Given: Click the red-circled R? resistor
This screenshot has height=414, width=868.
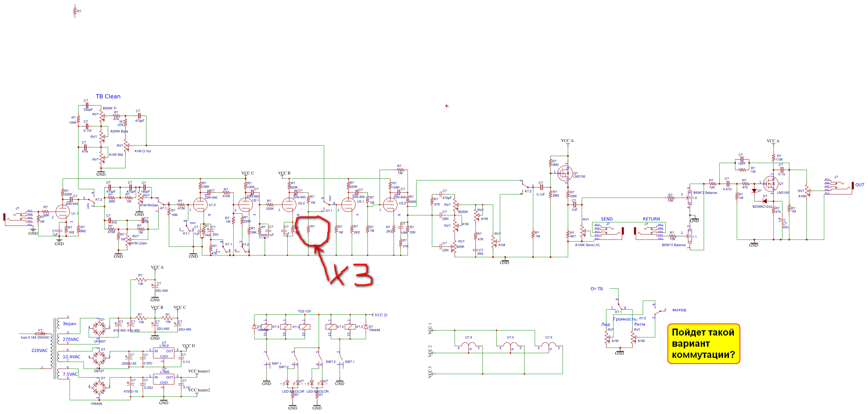Looking at the screenshot, I should [308, 229].
